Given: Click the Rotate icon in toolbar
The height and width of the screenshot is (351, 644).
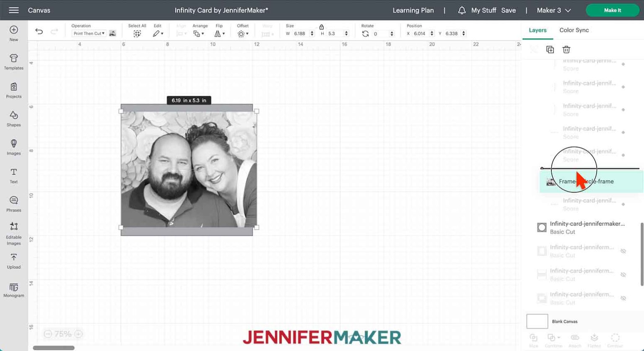Looking at the screenshot, I should click(365, 34).
